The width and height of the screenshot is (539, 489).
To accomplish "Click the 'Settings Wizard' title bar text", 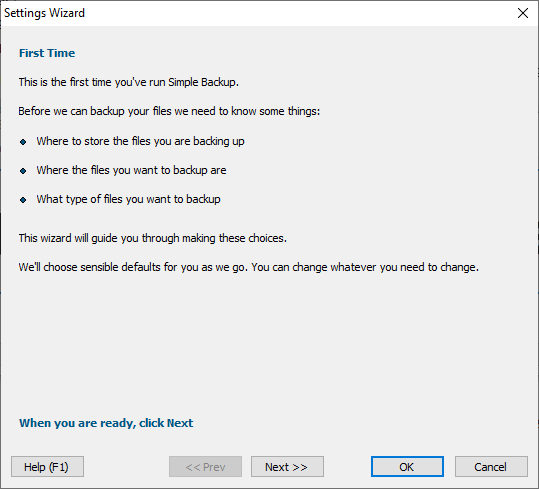I will click(44, 13).
